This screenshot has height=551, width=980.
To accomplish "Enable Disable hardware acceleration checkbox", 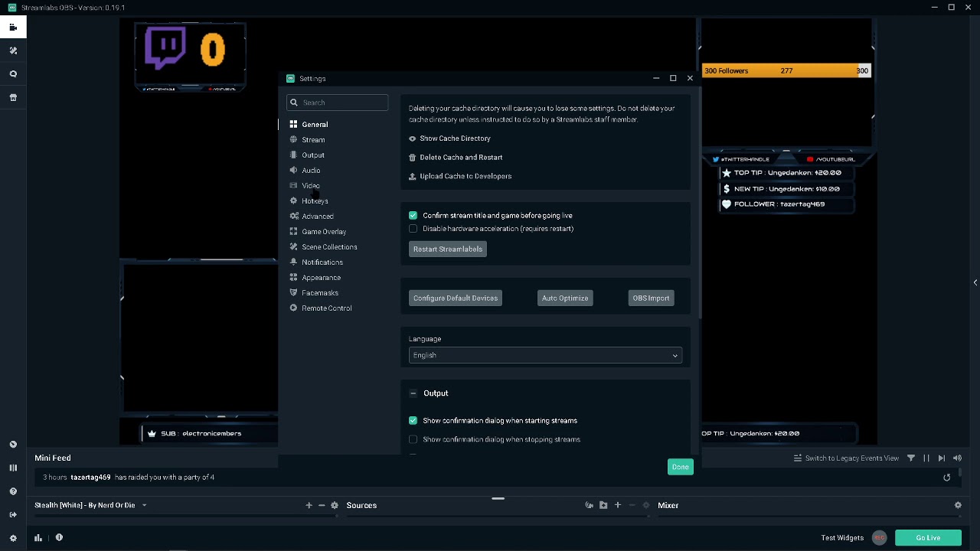I will (x=413, y=229).
